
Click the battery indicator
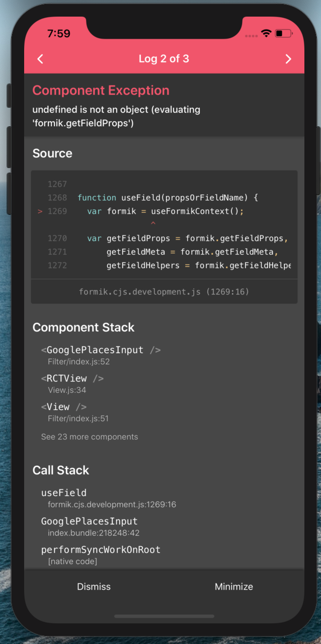[x=282, y=33]
